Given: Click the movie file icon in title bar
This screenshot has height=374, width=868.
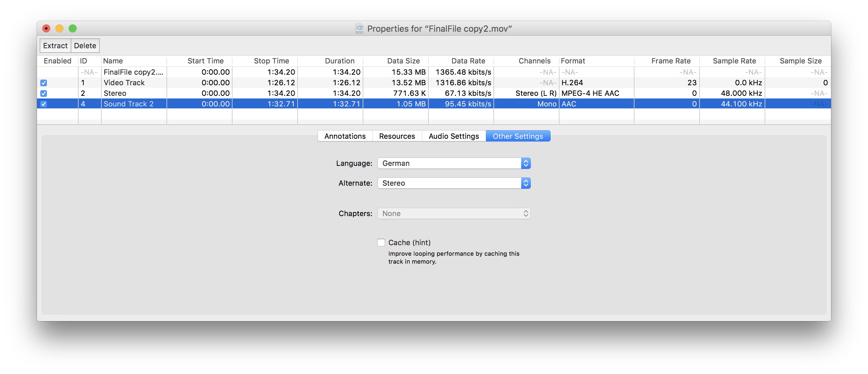Looking at the screenshot, I should click(x=359, y=29).
